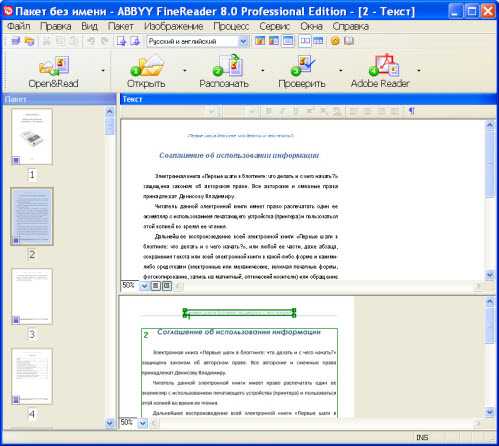The width and height of the screenshot is (499, 446).
Task: Open the Изображение menu
Action: tap(174, 26)
